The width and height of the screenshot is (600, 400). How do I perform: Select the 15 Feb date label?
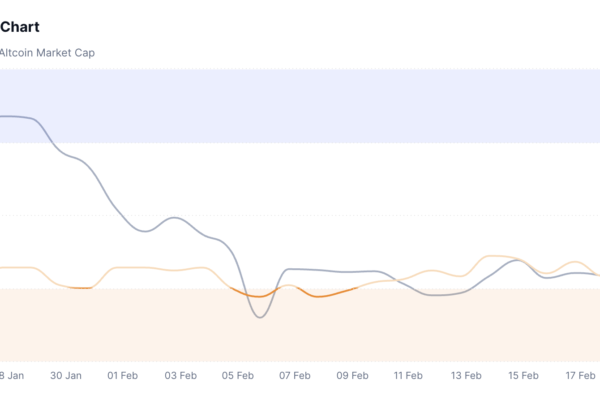[524, 376]
